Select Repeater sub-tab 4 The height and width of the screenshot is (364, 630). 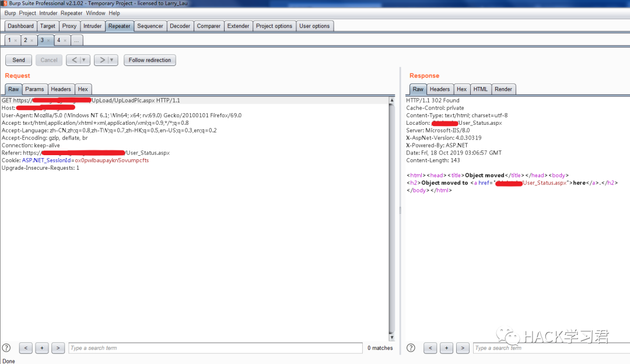coord(59,40)
